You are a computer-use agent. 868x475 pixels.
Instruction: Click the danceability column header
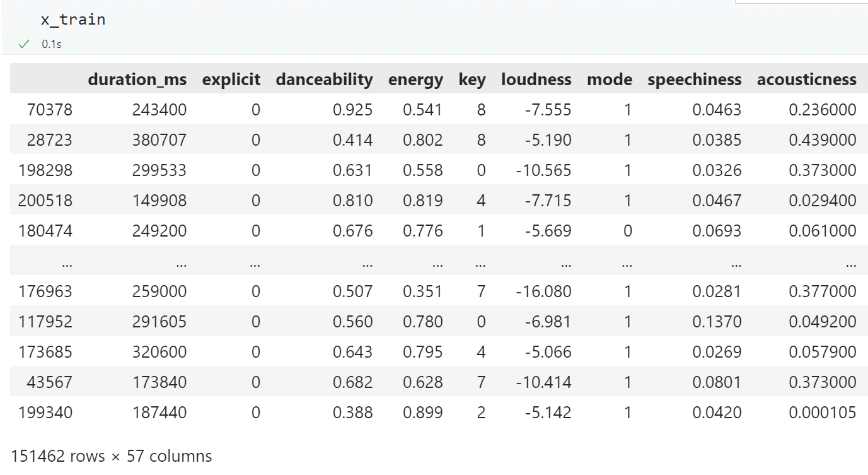tap(324, 79)
